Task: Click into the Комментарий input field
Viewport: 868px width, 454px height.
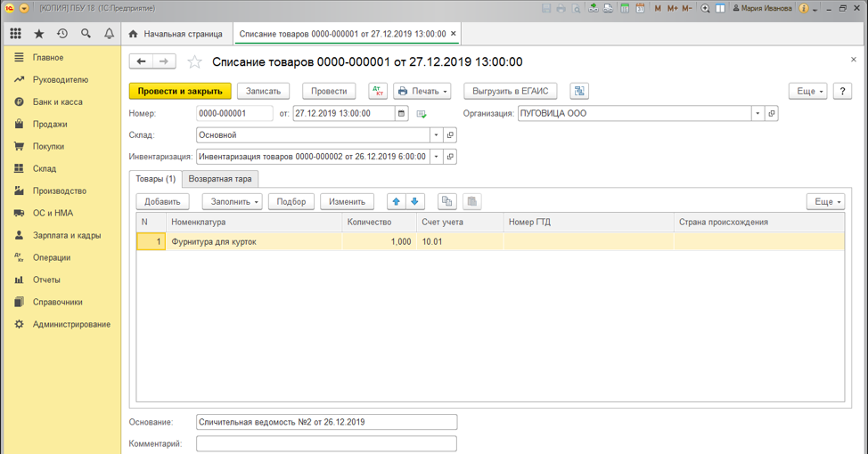Action: [x=326, y=443]
